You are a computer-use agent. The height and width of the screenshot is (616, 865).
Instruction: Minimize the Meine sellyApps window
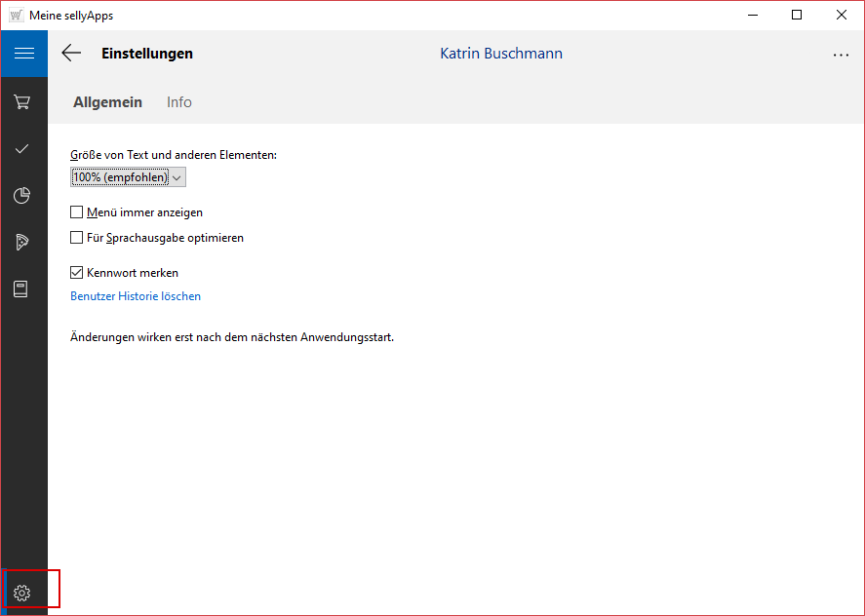pyautogui.click(x=752, y=15)
